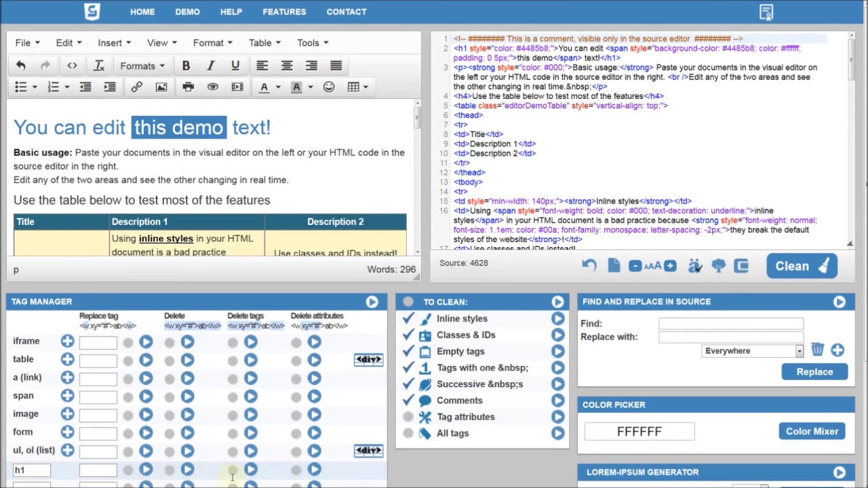Open the Formats dropdown
The width and height of the screenshot is (868, 488).
(142, 66)
